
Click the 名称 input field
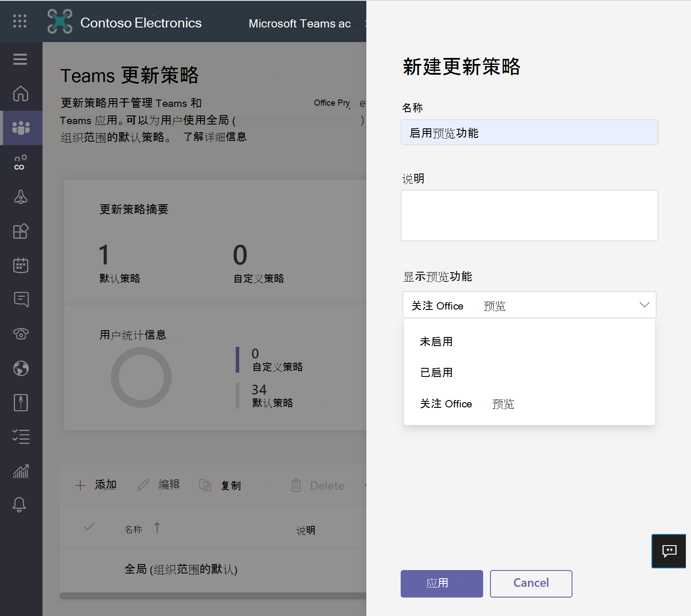(x=529, y=132)
